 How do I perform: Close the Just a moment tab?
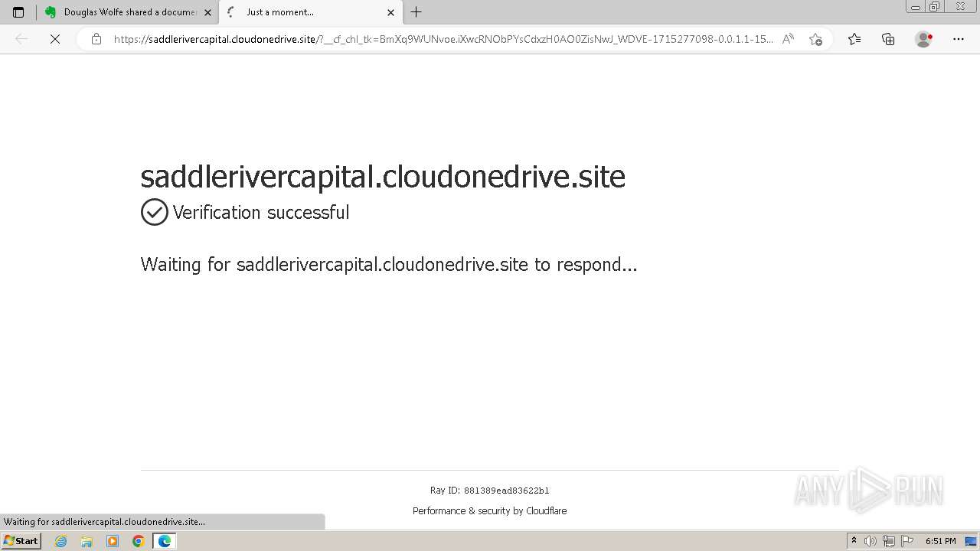coord(390,12)
